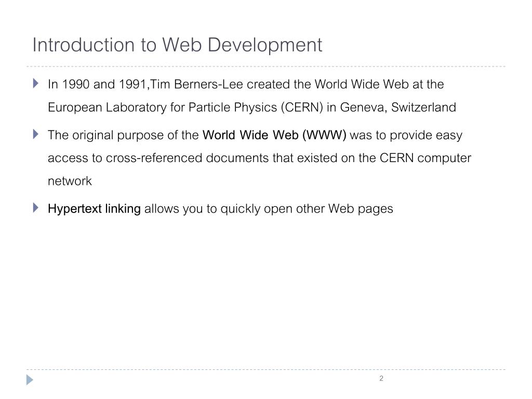
Task: Click the line "access to cross-referenced documents"
Action: [x=260, y=158]
